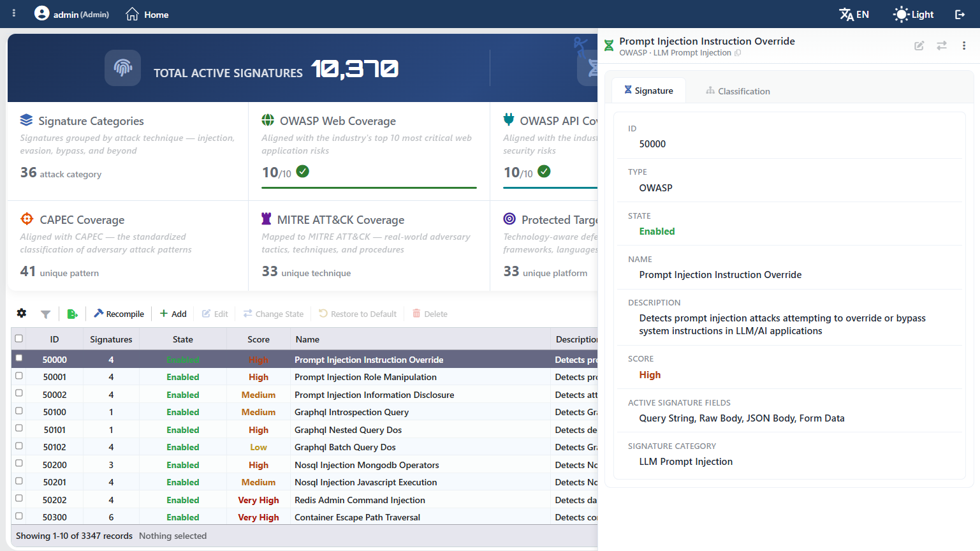Copy the OWASP LLM Prompt Injection subtitle
This screenshot has width=980, height=551.
pos(738,53)
